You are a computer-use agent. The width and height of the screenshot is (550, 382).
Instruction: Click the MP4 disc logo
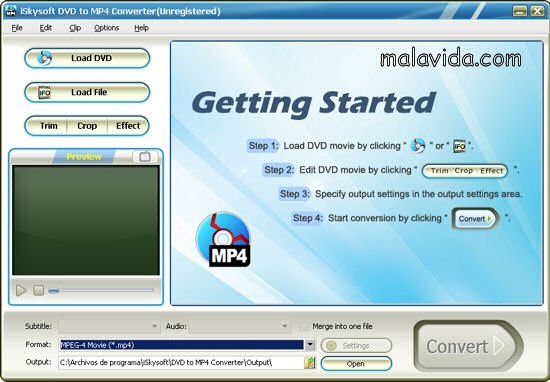point(223,239)
